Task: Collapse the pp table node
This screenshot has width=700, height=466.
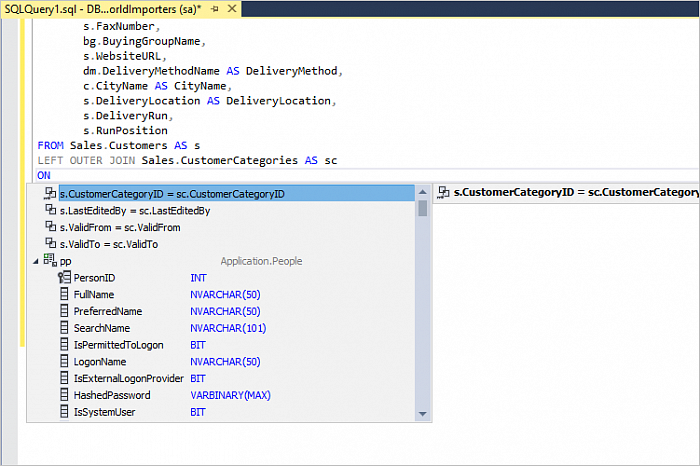Action: 36,261
